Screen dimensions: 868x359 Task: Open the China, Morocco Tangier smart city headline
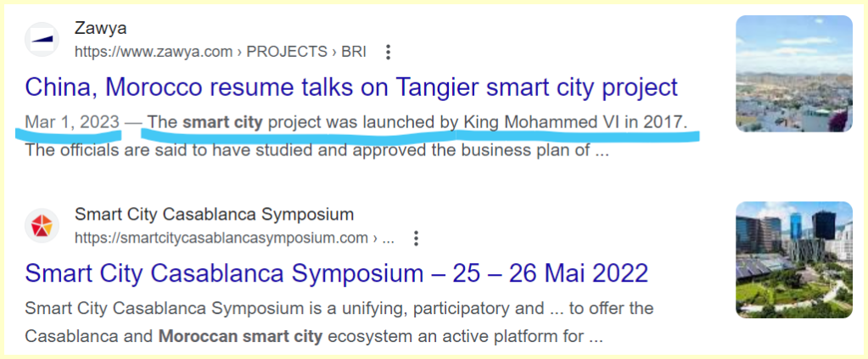pos(351,87)
